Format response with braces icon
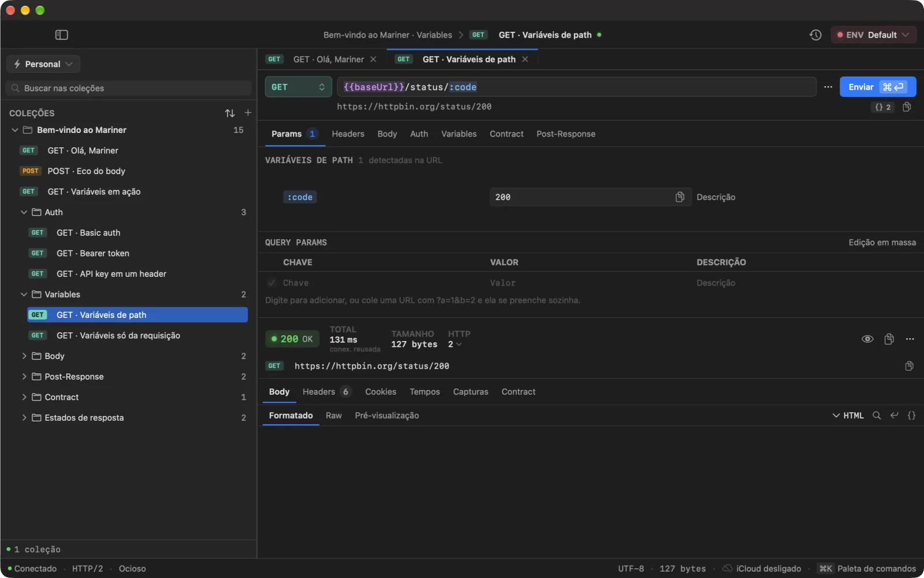 point(911,416)
